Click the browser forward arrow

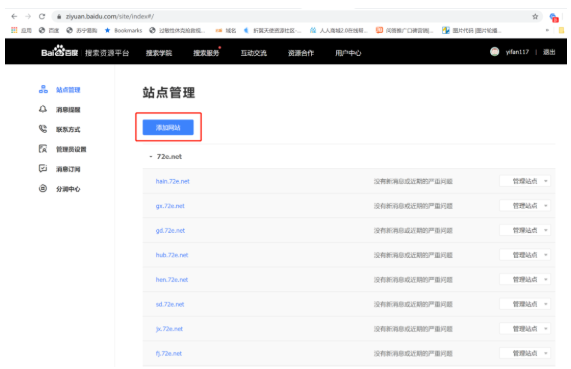pyautogui.click(x=28, y=16)
